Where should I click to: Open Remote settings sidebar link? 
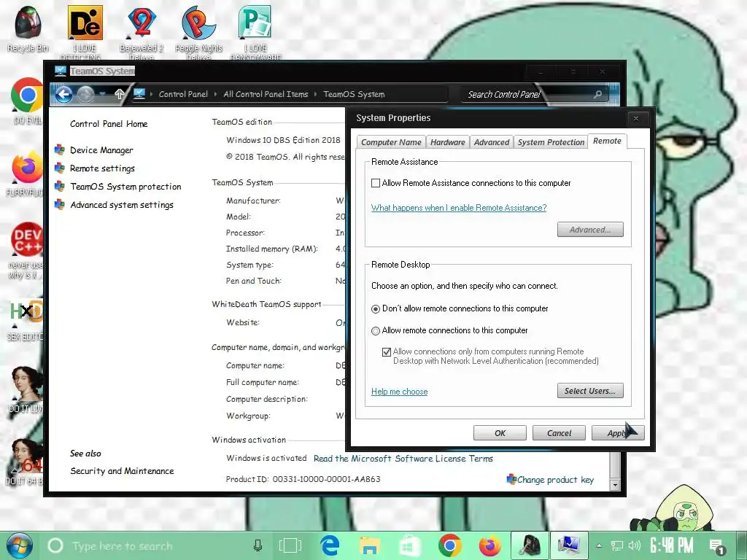tap(102, 168)
